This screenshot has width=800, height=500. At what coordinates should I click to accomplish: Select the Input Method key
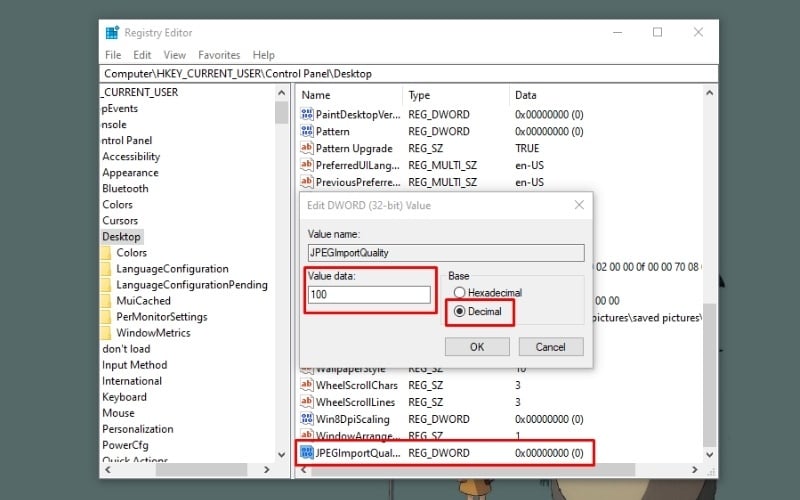[134, 365]
